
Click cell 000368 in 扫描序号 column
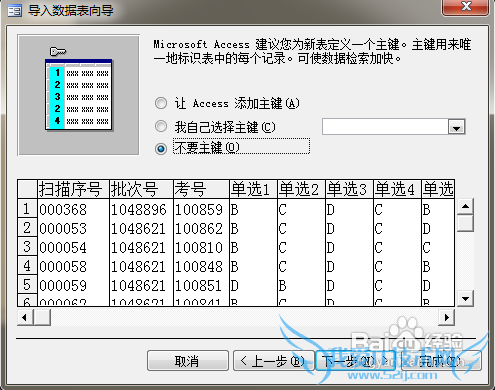[x=73, y=210]
